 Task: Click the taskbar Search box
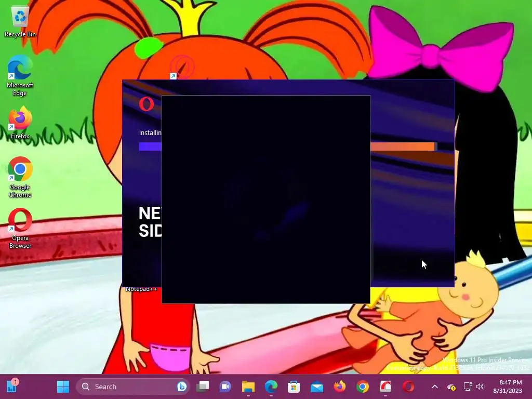point(132,387)
